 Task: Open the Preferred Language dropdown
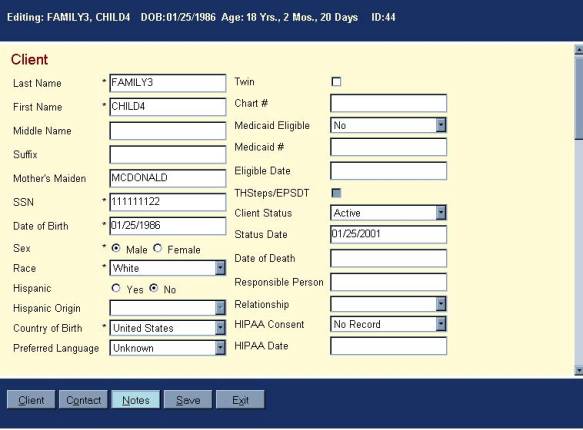click(x=168, y=348)
